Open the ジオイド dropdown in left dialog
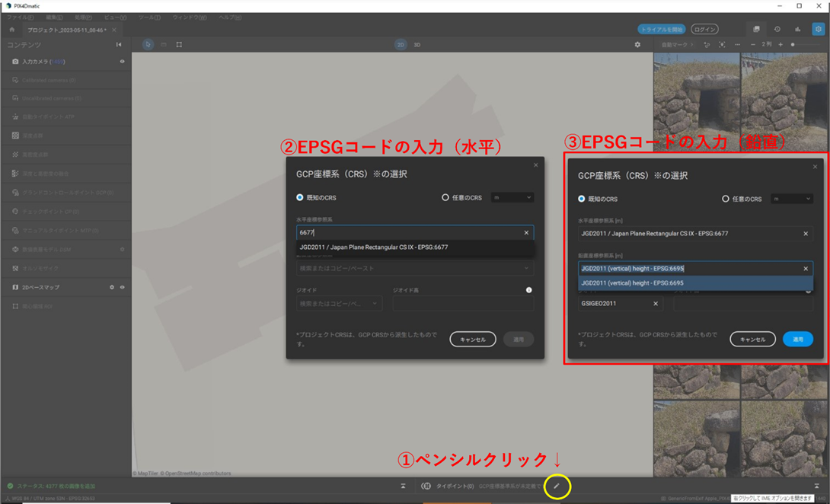 pyautogui.click(x=340, y=303)
